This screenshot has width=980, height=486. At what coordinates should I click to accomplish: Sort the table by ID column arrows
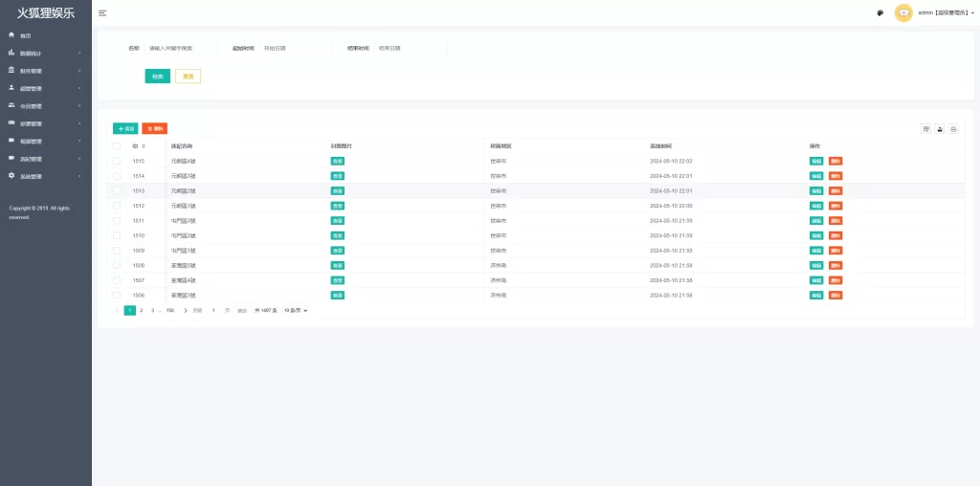click(144, 146)
